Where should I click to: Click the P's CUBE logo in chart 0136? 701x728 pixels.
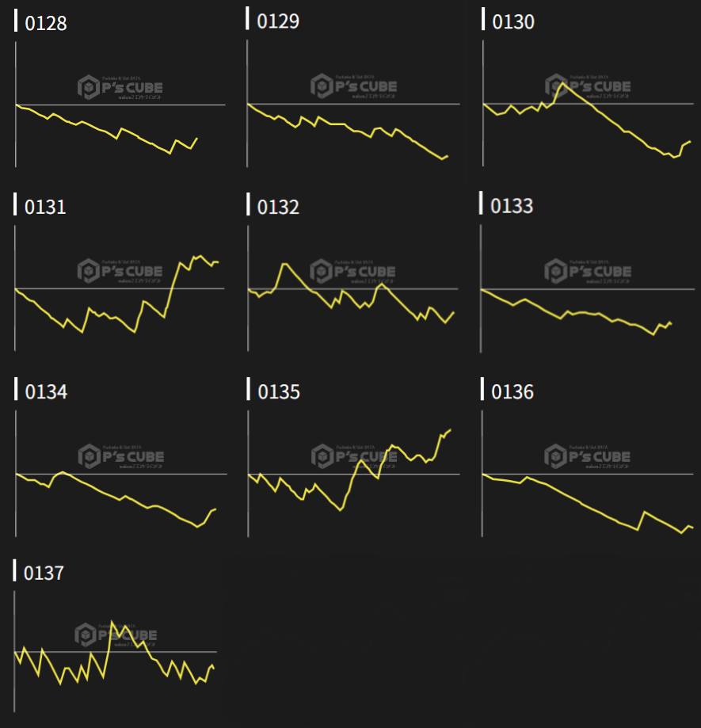click(588, 455)
